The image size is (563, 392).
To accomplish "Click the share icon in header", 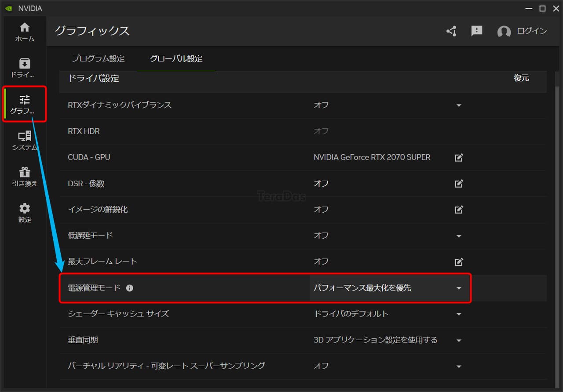I will [x=451, y=31].
